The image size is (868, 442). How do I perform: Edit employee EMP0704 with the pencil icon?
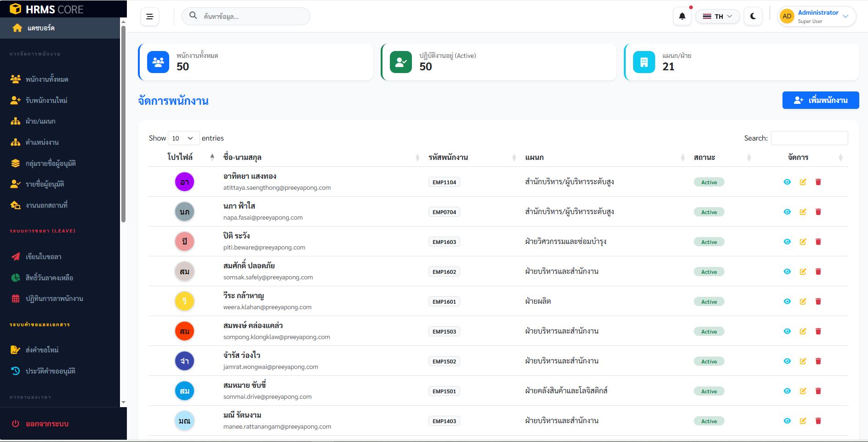click(x=803, y=212)
